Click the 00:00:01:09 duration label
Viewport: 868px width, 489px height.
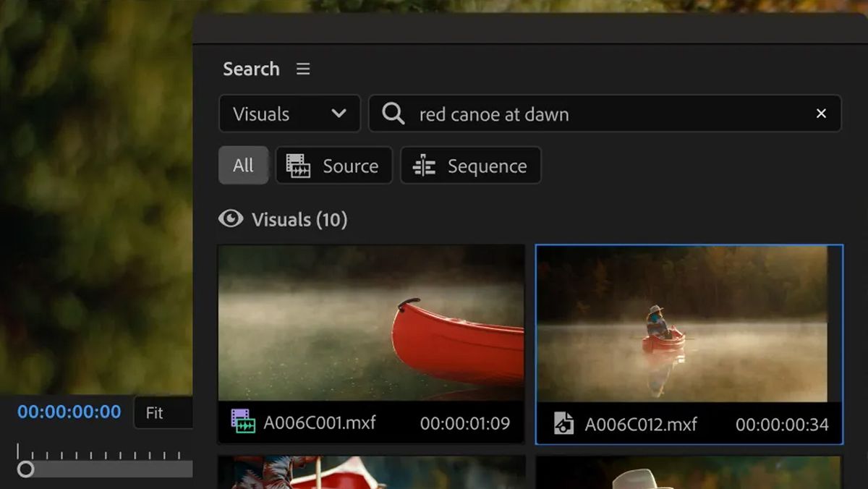click(465, 423)
